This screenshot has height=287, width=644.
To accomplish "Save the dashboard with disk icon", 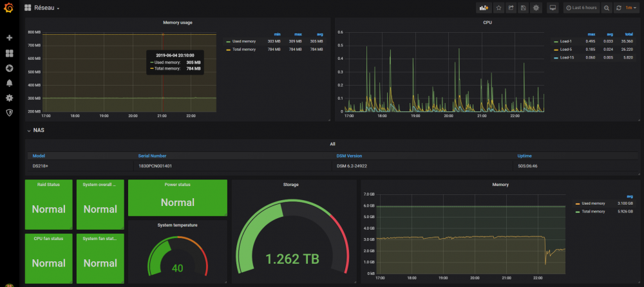I will (524, 8).
